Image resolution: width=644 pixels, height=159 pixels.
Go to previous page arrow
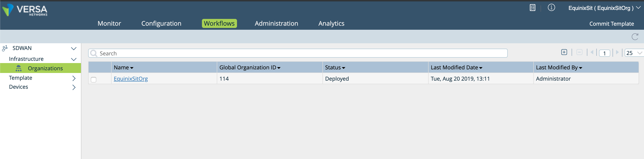point(592,52)
